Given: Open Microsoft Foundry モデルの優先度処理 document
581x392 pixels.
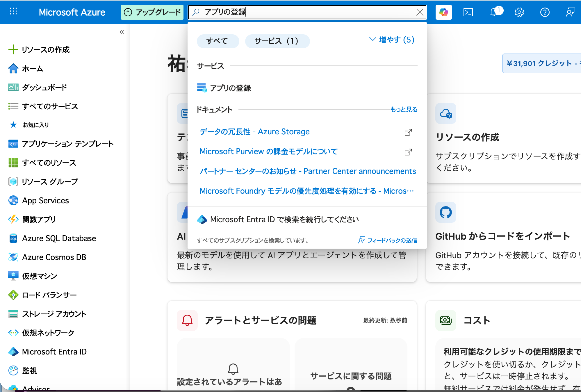Looking at the screenshot, I should tap(307, 191).
